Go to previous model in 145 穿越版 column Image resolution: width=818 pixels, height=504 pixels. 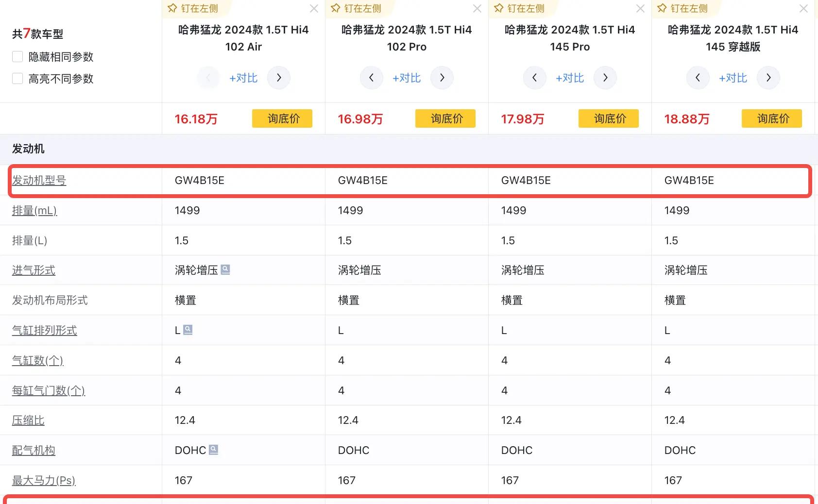(698, 78)
